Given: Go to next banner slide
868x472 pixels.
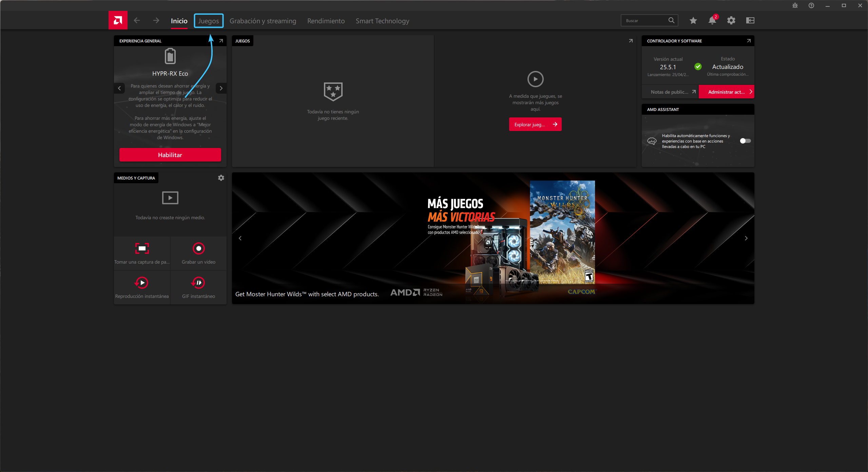Looking at the screenshot, I should click(x=746, y=238).
